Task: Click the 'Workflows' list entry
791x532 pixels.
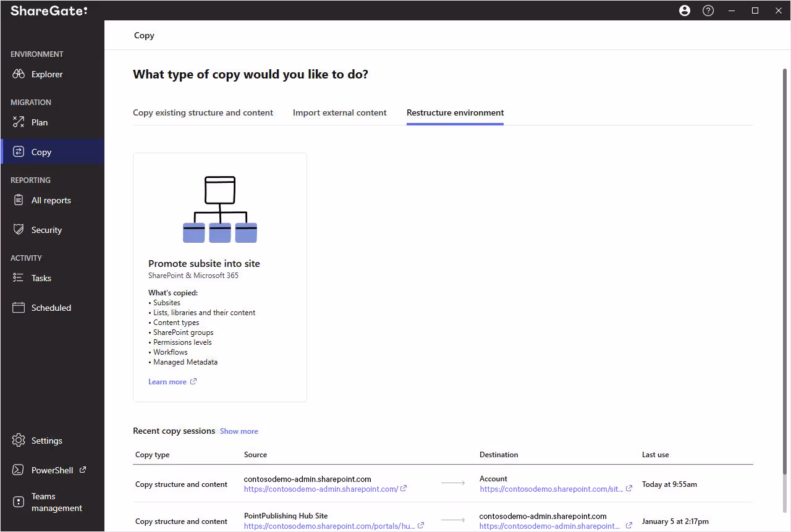Action: [x=171, y=352]
